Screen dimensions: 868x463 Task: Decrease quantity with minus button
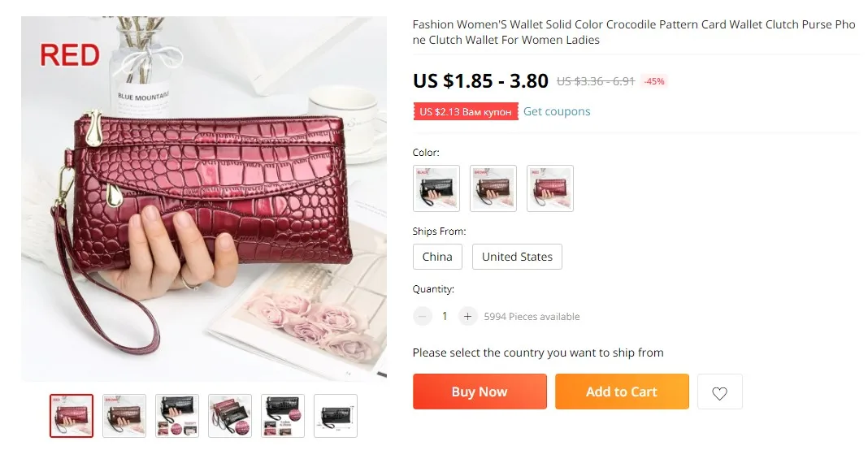[423, 317]
